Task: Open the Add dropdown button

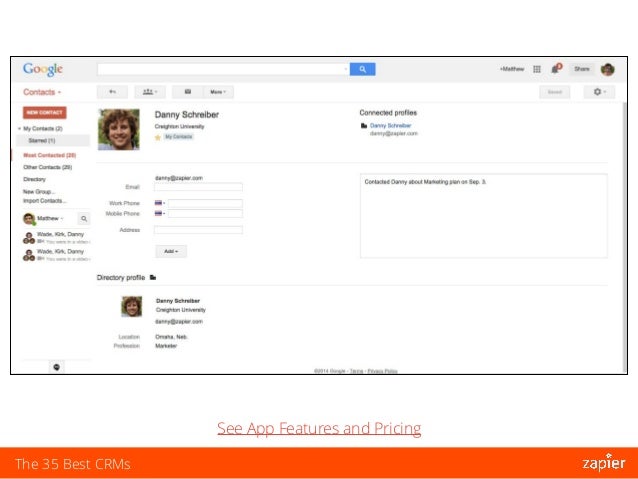Action: click(171, 252)
